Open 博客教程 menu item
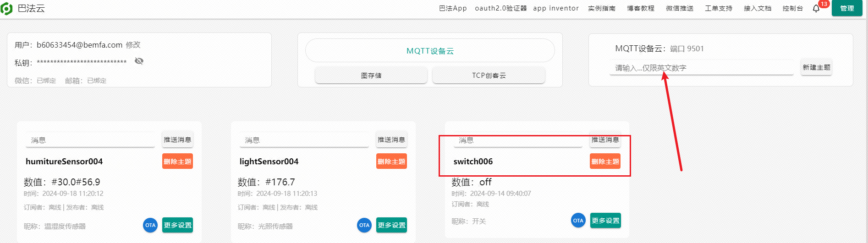868x243 pixels. tap(641, 8)
